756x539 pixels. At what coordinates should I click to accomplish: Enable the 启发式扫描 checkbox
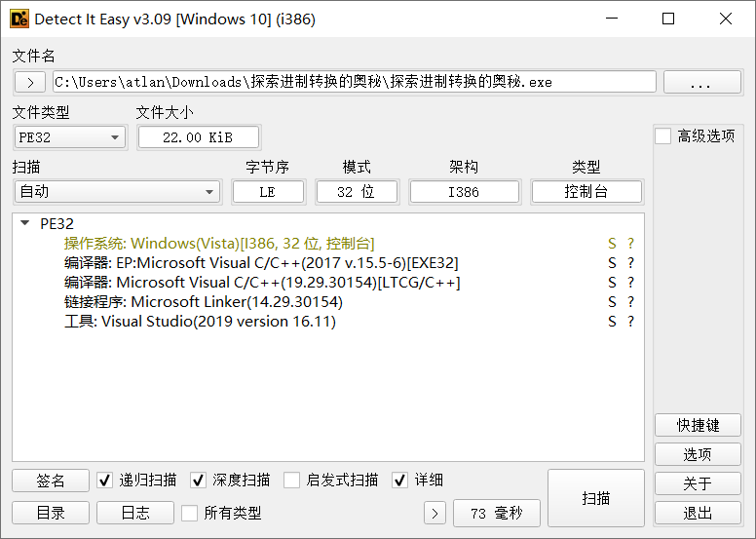point(291,481)
